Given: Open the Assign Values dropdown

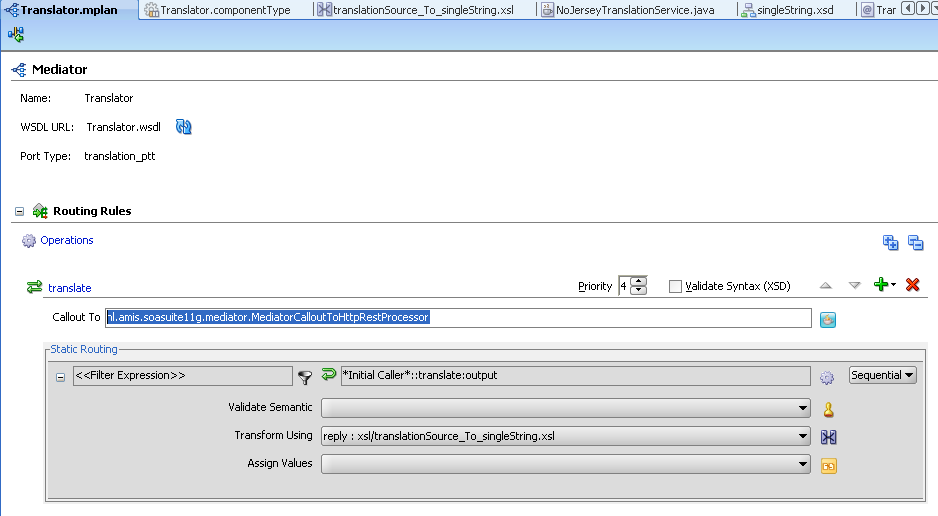Looking at the screenshot, I should click(803, 464).
